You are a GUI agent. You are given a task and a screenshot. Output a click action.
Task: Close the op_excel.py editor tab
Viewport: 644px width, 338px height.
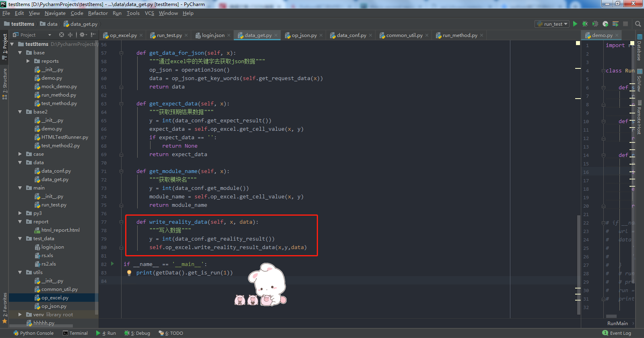[x=141, y=35]
